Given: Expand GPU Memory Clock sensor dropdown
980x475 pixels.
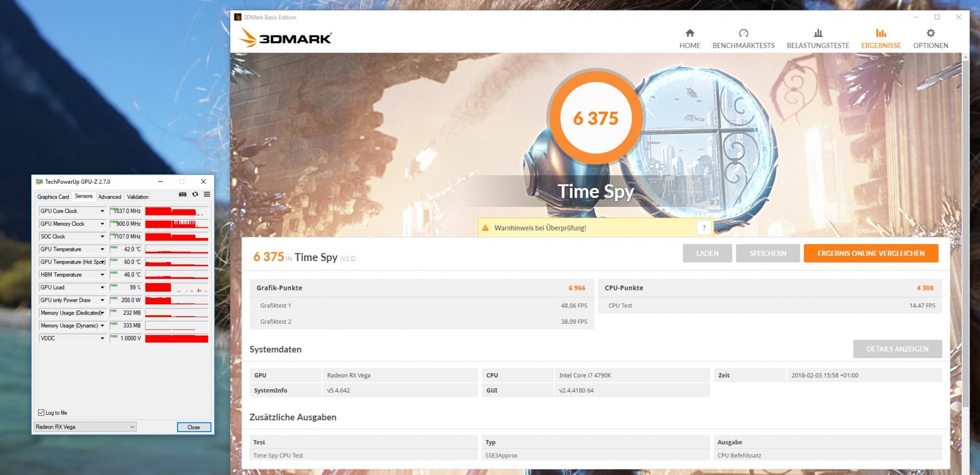Looking at the screenshot, I should (x=102, y=224).
